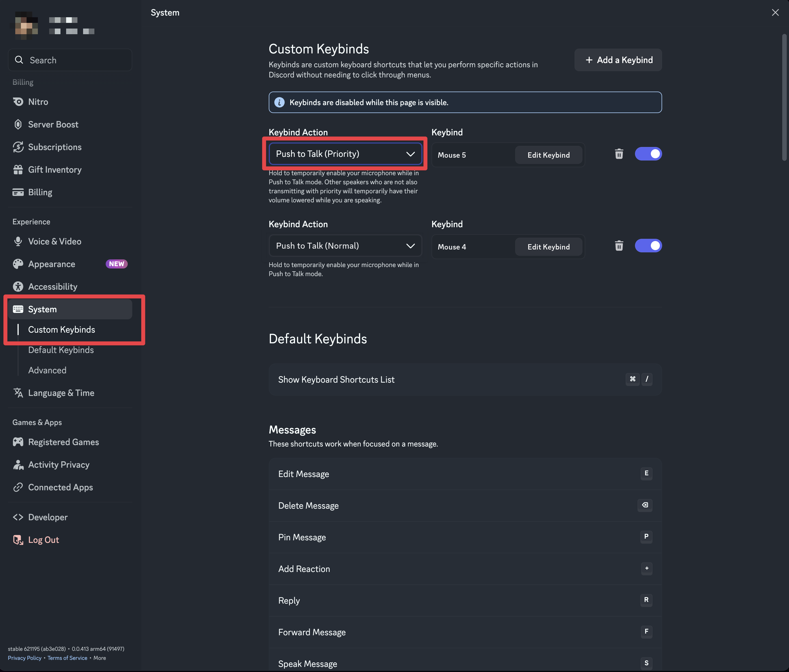Open the Nitro settings page
This screenshot has height=672, width=789.
coord(70,102)
